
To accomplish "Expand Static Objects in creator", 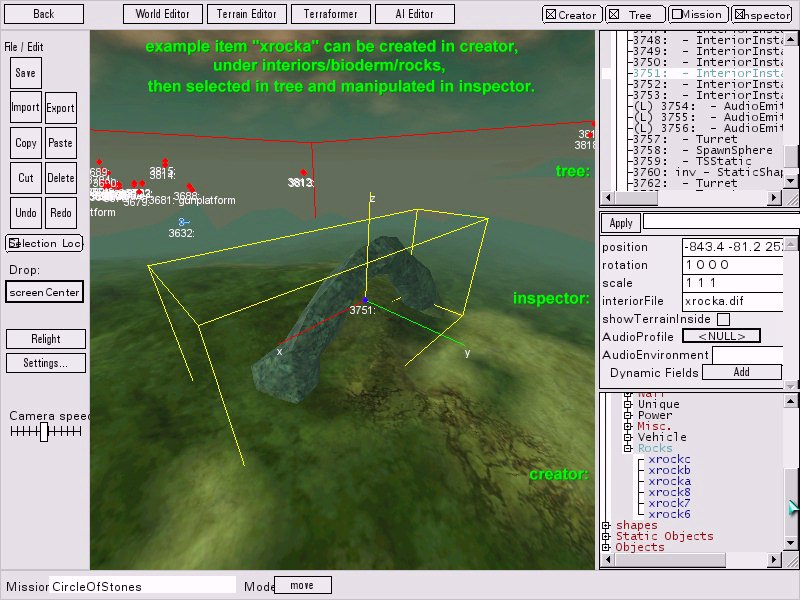I will coord(606,536).
